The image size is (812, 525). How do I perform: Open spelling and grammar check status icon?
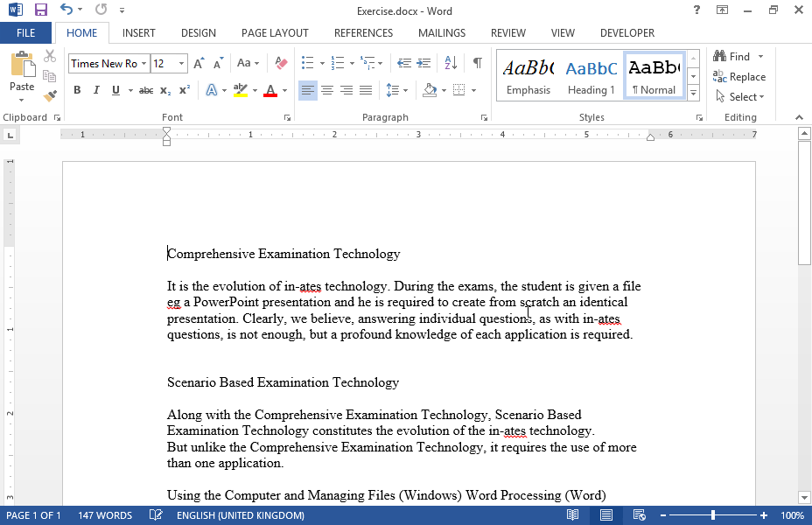(156, 515)
